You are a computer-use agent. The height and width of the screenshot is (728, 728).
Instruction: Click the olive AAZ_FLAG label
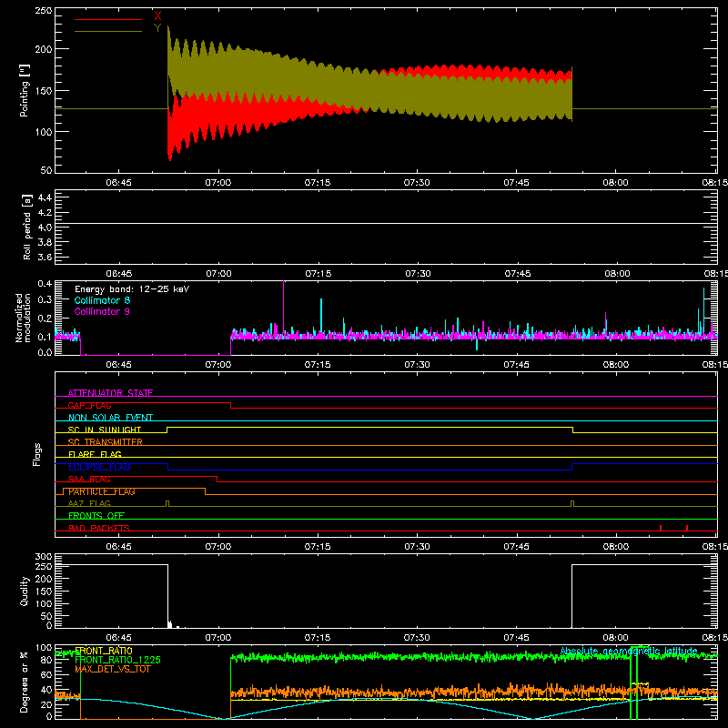pyautogui.click(x=89, y=503)
